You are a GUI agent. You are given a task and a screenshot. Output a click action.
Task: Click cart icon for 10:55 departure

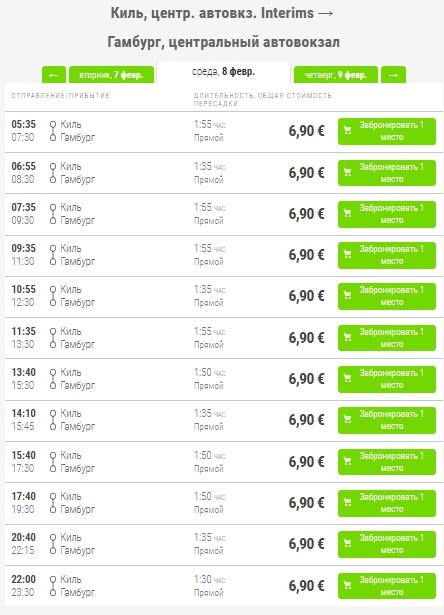[348, 295]
